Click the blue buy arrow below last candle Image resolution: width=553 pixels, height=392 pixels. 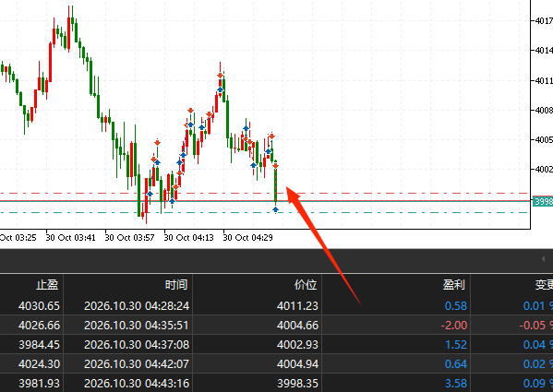(275, 209)
